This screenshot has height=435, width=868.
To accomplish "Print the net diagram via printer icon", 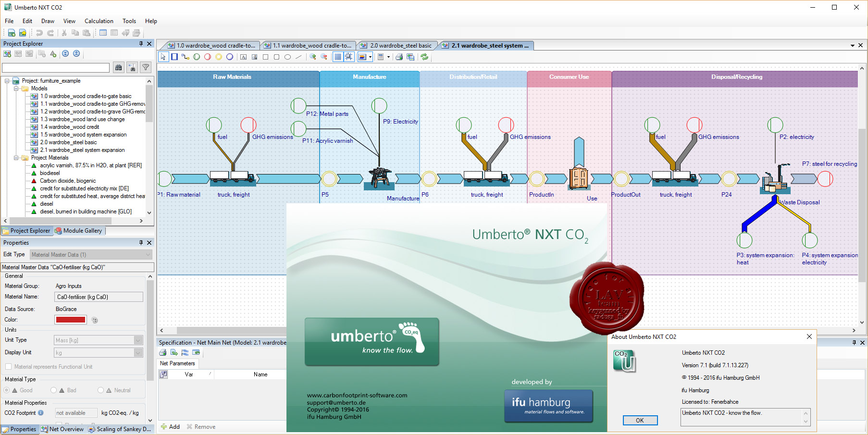I will (x=399, y=57).
